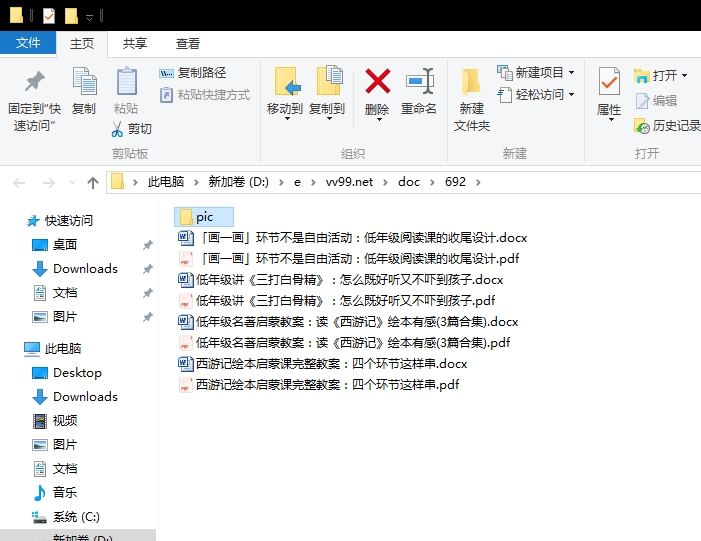Open the New item dropdown
This screenshot has height=541, width=701.
pyautogui.click(x=536, y=72)
